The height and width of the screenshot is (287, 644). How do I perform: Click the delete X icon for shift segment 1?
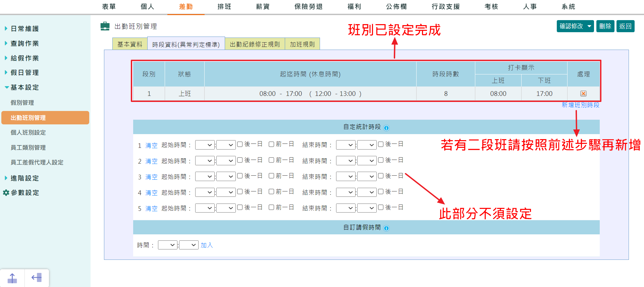(583, 94)
